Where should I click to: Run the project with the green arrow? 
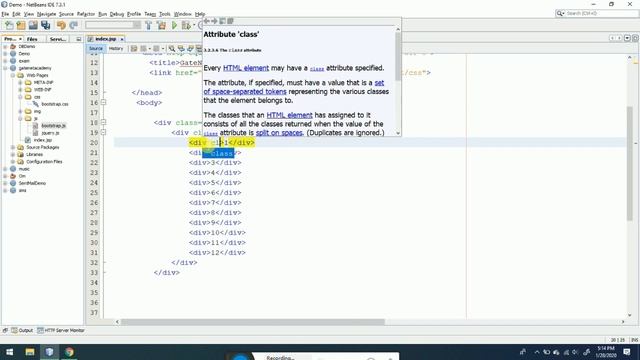174,25
